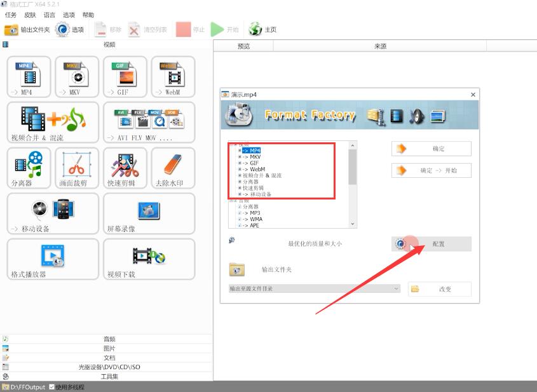The height and width of the screenshot is (392, 537).
Task: Open the 画面裁剪 crop tool tile
Action: tap(77, 168)
